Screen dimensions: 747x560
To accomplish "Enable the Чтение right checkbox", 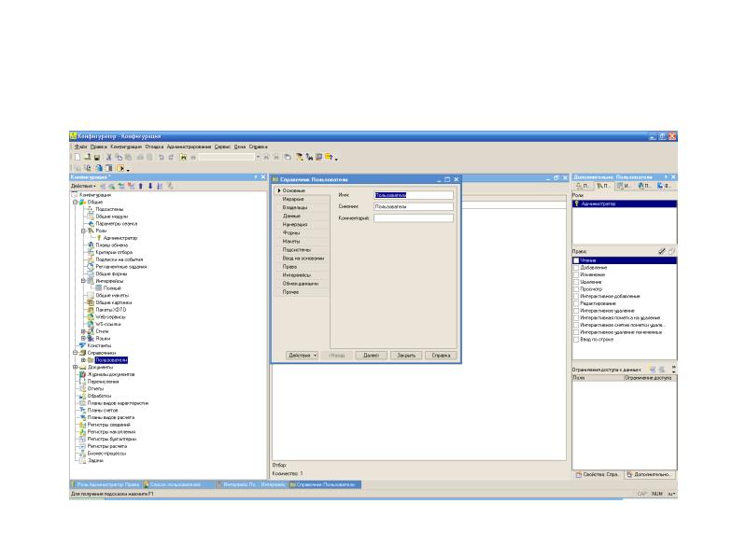I will click(576, 260).
